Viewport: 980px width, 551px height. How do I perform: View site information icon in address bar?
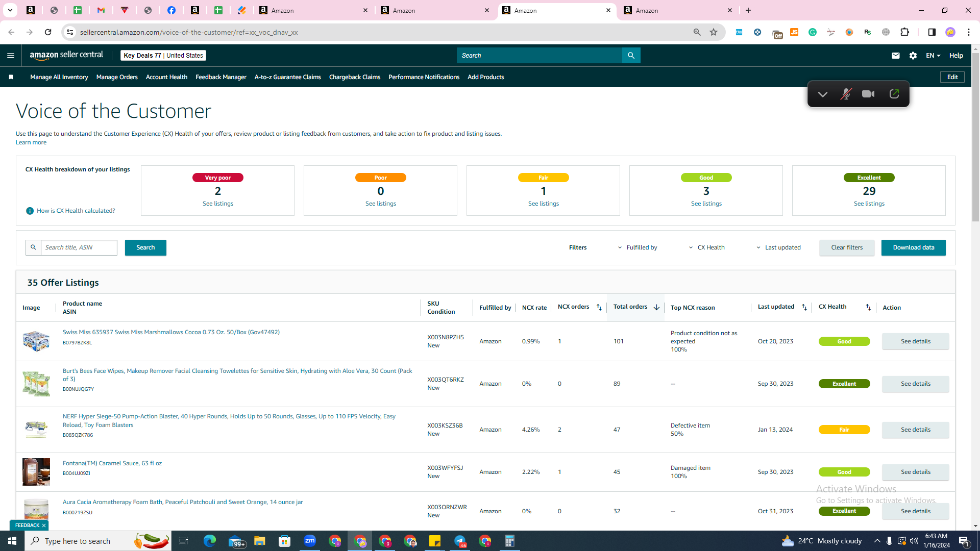pos(70,32)
